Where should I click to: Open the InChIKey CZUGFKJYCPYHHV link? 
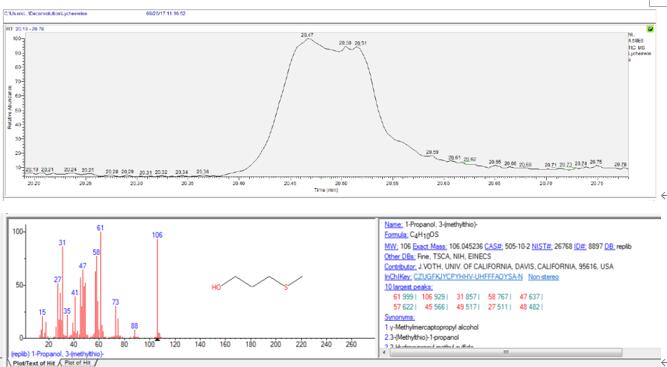click(x=468, y=277)
